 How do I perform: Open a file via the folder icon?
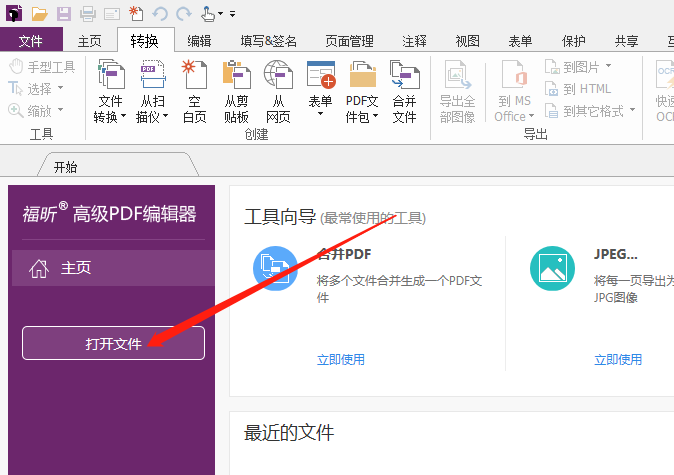pyautogui.click(x=40, y=14)
